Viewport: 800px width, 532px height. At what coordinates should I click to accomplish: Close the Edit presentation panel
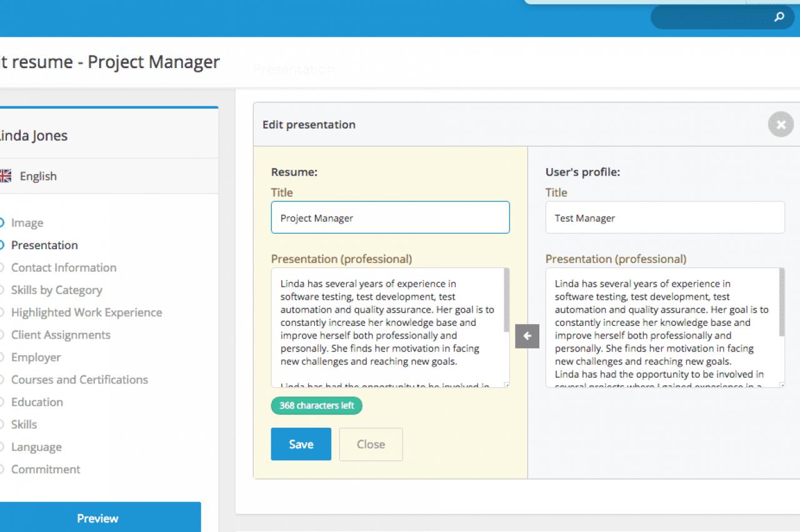(781, 124)
